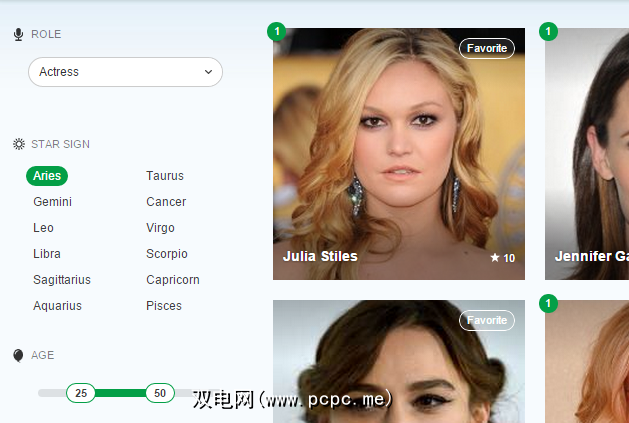Screen dimensions: 629x423
Task: Click the balloon icon beside AGE
Action: (18, 355)
